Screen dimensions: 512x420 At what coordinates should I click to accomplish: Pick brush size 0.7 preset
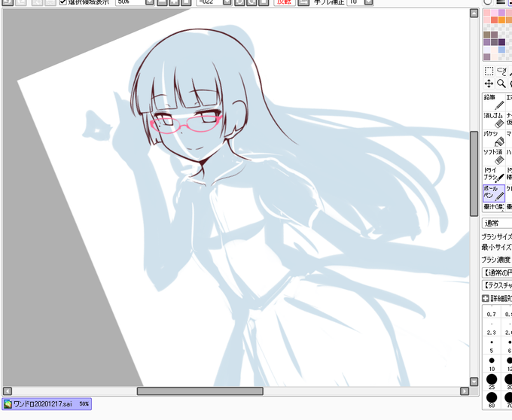[x=492, y=312]
